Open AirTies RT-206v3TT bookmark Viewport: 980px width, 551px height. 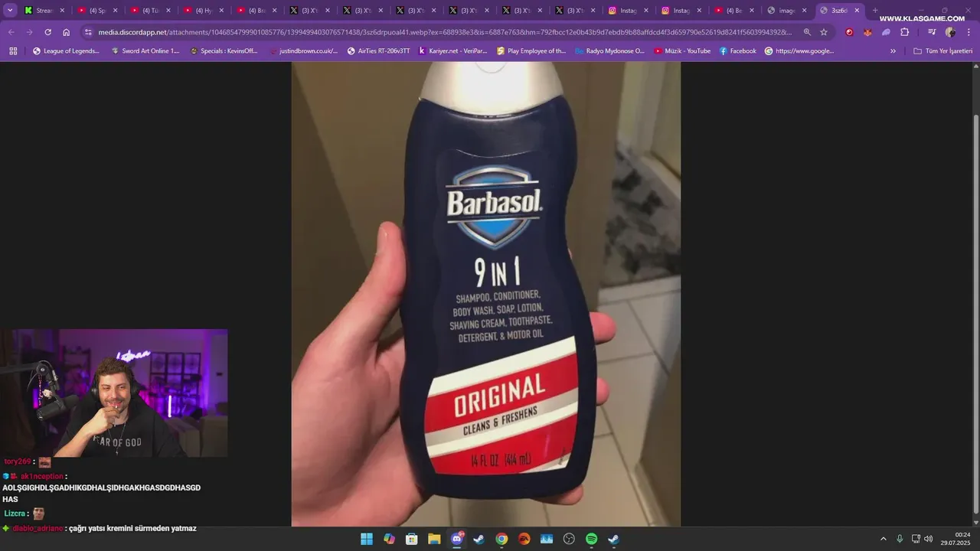378,51
